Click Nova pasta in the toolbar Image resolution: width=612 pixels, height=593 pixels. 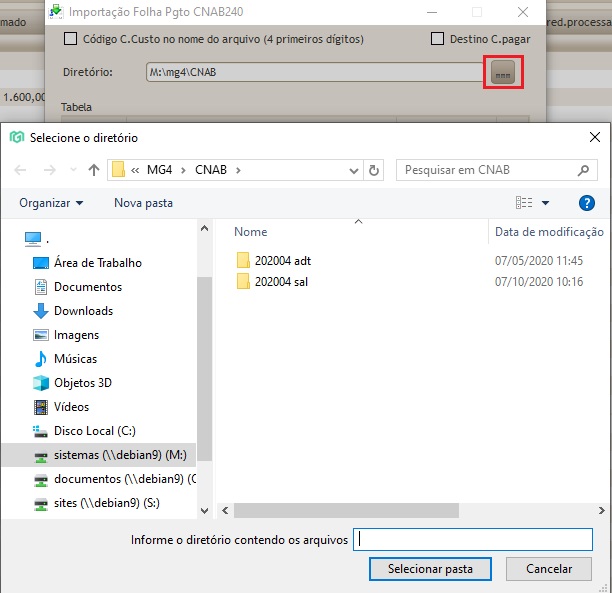tap(143, 203)
